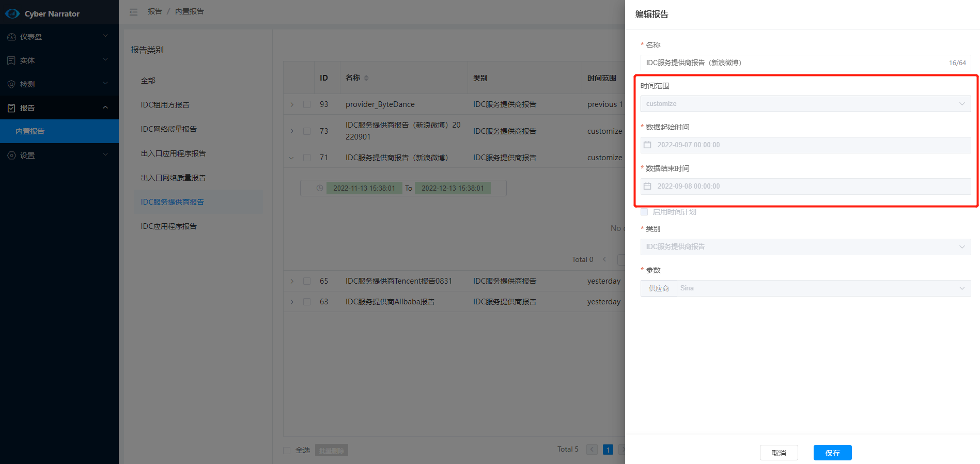Click the 检测 detection icon in sidebar
The width and height of the screenshot is (980, 464).
(11, 84)
